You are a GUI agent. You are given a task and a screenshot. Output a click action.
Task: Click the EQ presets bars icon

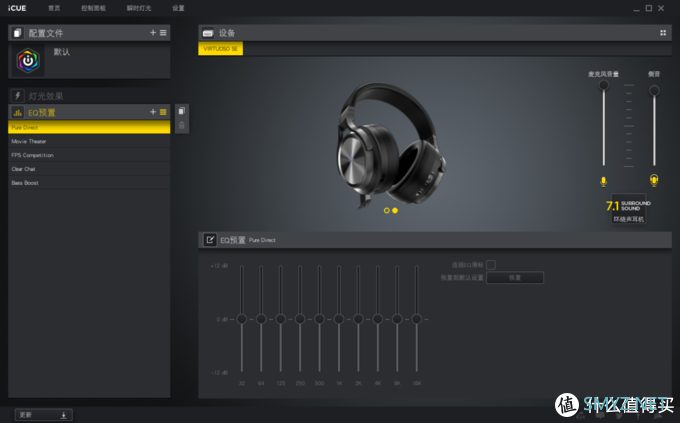(x=17, y=112)
